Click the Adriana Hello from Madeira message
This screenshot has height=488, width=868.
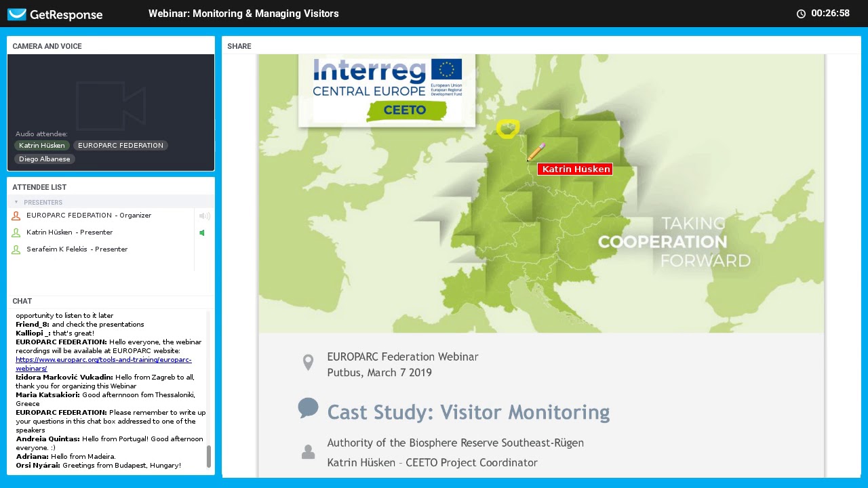click(x=66, y=457)
